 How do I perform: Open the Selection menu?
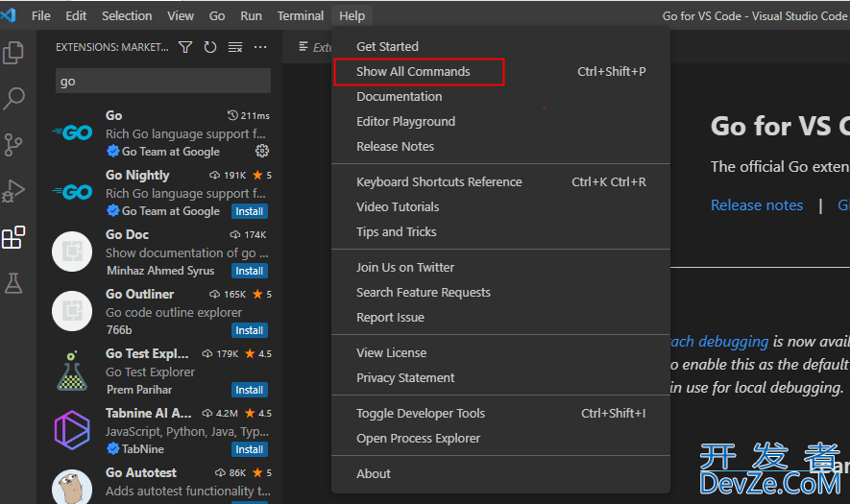tap(127, 15)
